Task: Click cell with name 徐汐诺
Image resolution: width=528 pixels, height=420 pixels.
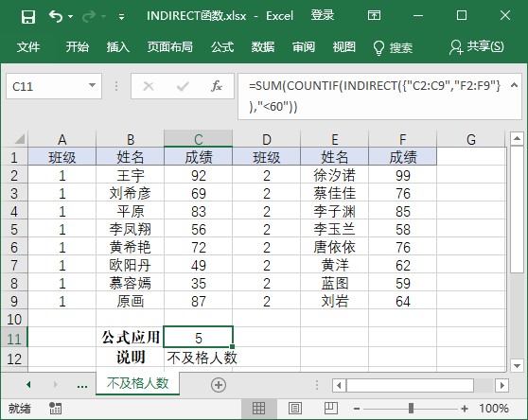Action: 334,176
